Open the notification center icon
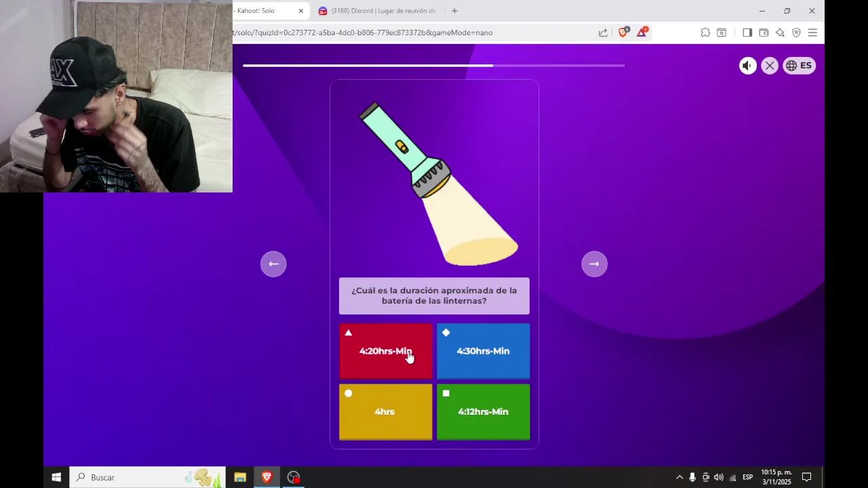This screenshot has width=868, height=488. coord(807,477)
